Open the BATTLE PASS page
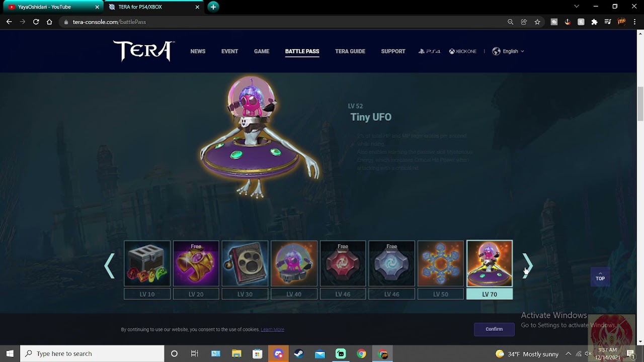Image resolution: width=644 pixels, height=362 pixels. 302,51
